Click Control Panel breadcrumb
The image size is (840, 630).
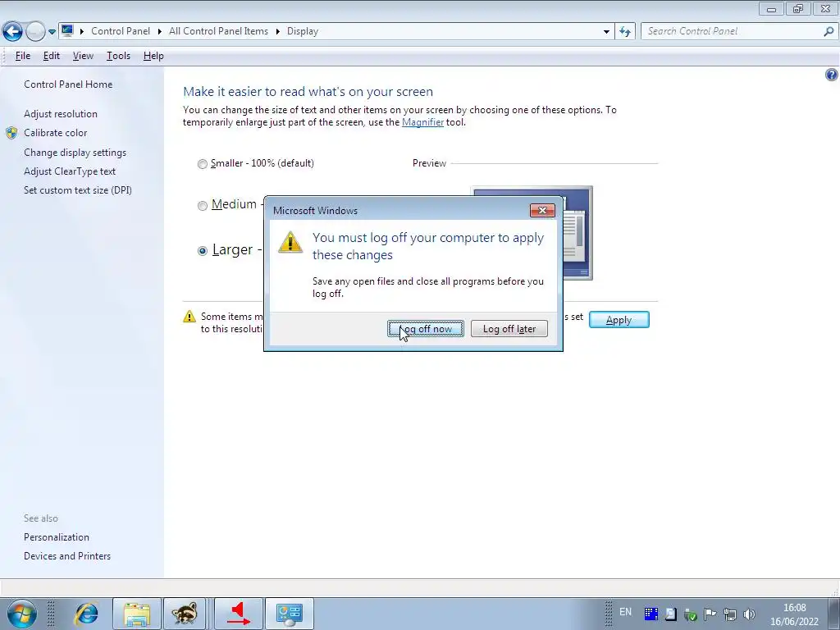coord(121,31)
